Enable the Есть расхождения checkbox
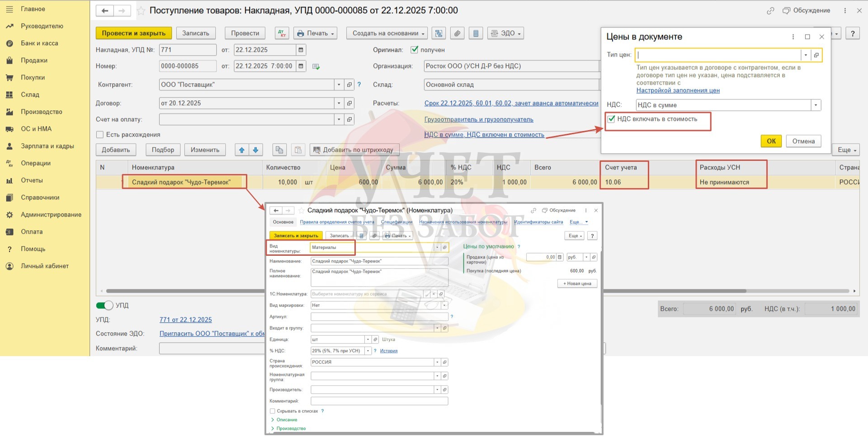This screenshot has height=437, width=868. 100,135
